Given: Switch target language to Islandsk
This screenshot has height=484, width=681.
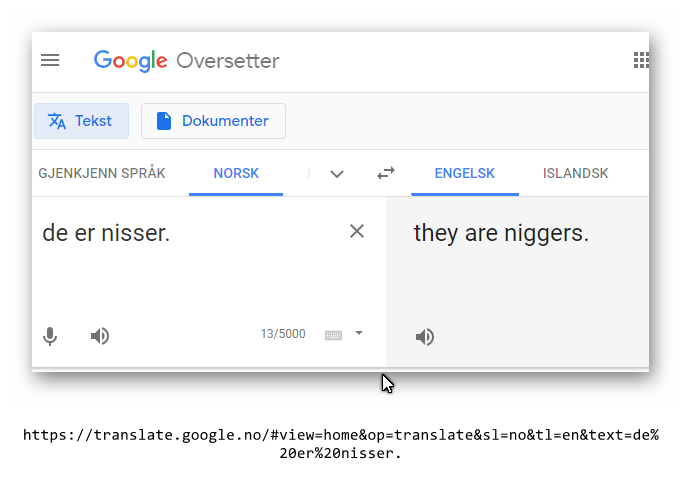Looking at the screenshot, I should point(575,173).
